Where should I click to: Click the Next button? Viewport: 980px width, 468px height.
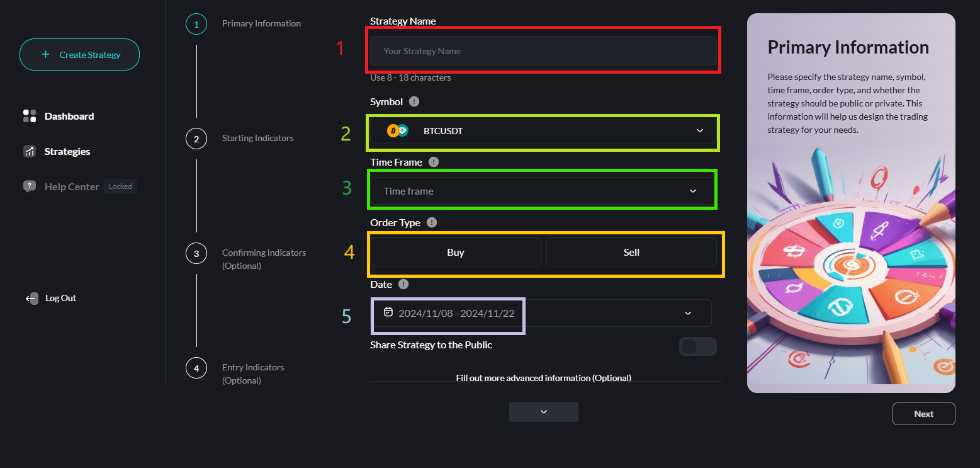(x=923, y=414)
